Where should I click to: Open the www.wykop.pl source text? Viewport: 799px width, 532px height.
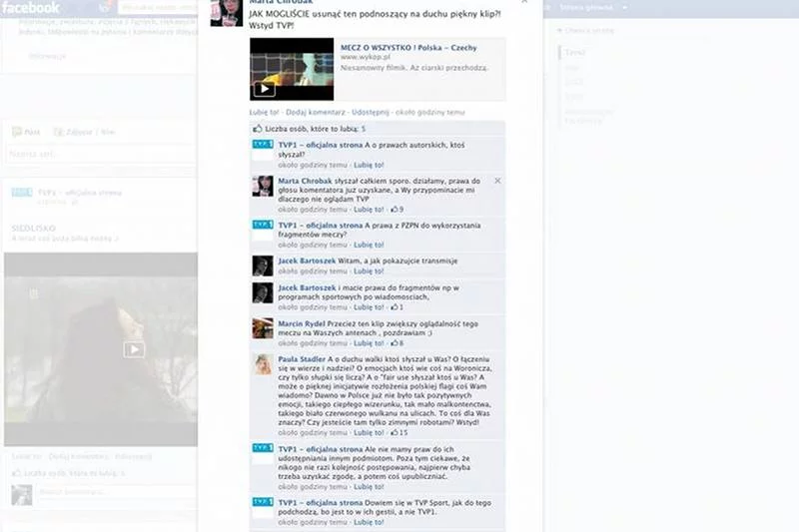[365, 57]
